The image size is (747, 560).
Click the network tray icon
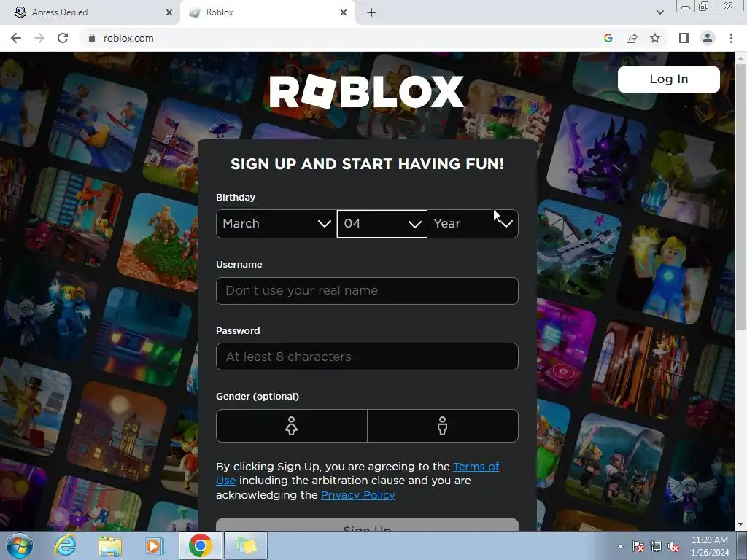tap(656, 546)
